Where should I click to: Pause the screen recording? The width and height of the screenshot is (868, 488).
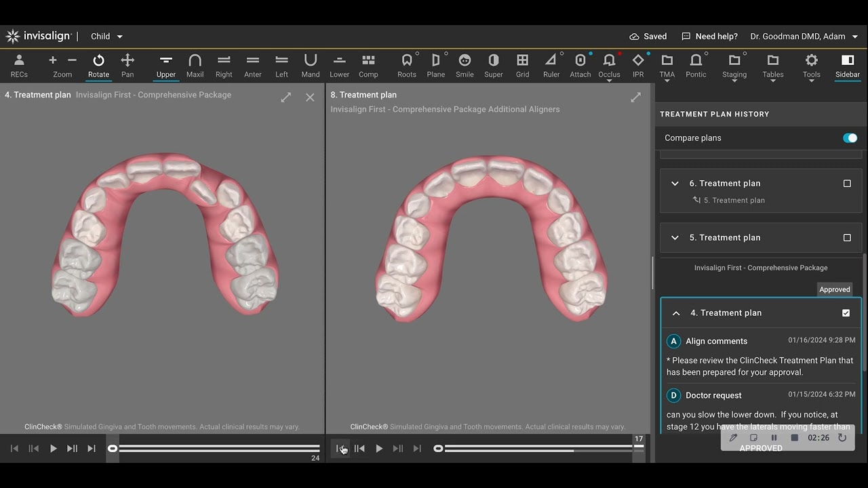[774, 438]
